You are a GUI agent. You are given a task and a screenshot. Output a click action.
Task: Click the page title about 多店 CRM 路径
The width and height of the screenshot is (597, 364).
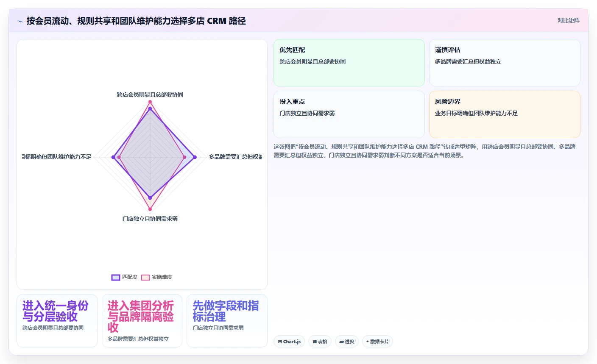click(x=136, y=21)
